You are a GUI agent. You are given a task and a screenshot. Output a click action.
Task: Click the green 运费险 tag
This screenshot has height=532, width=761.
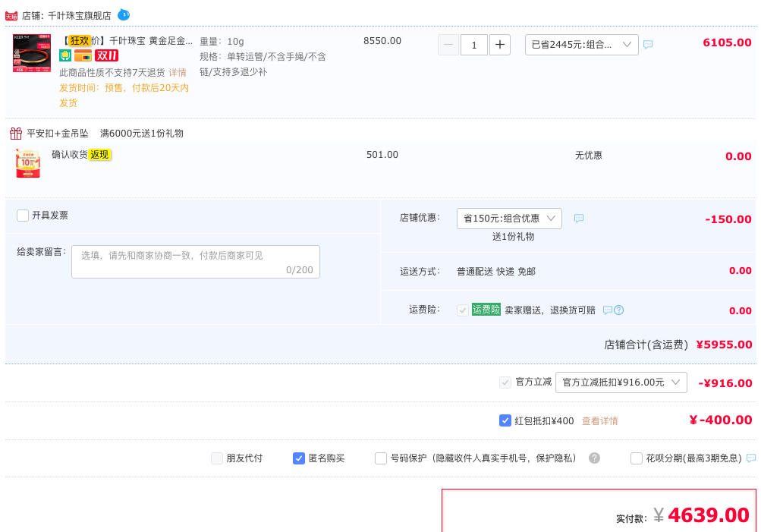click(486, 310)
